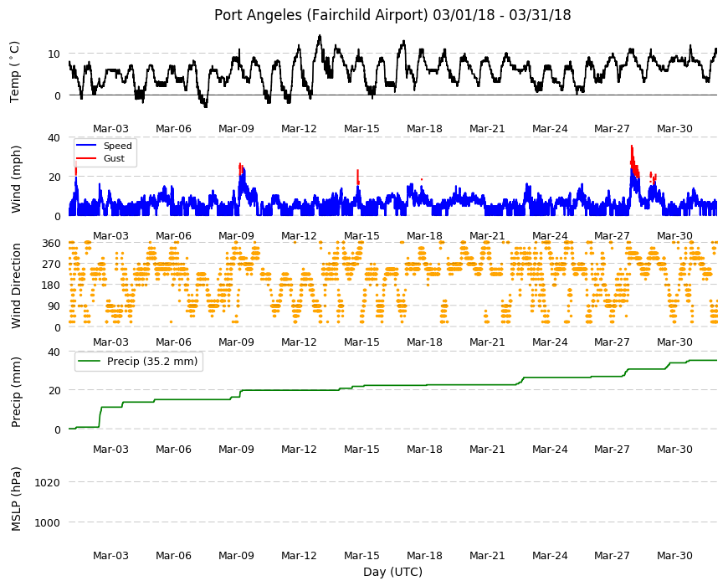Click the Gust legend label

pos(114,159)
